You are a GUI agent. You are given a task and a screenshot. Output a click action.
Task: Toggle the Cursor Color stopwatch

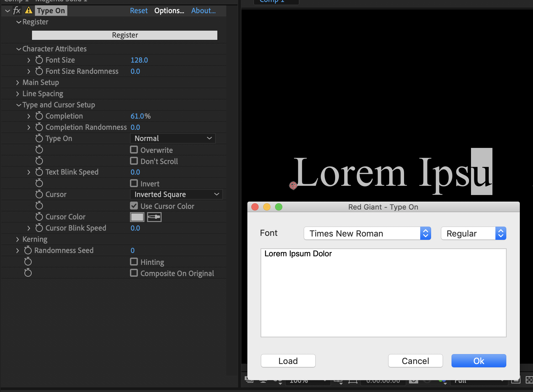click(39, 217)
